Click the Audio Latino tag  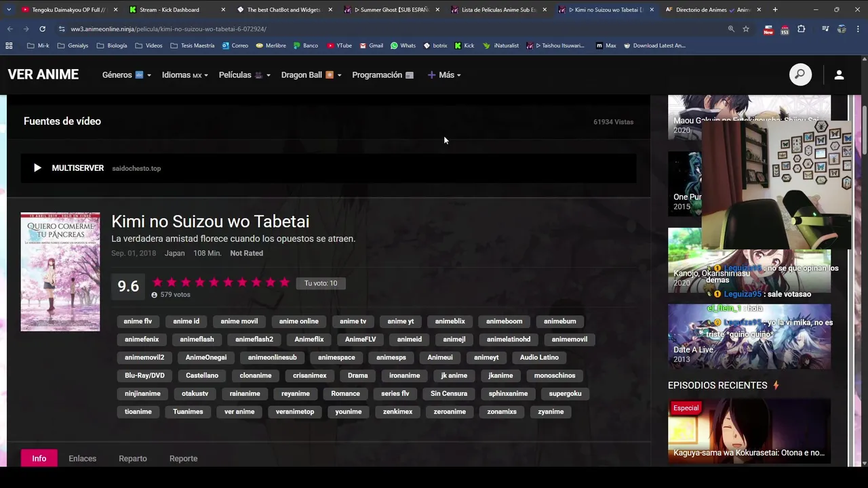(x=539, y=357)
